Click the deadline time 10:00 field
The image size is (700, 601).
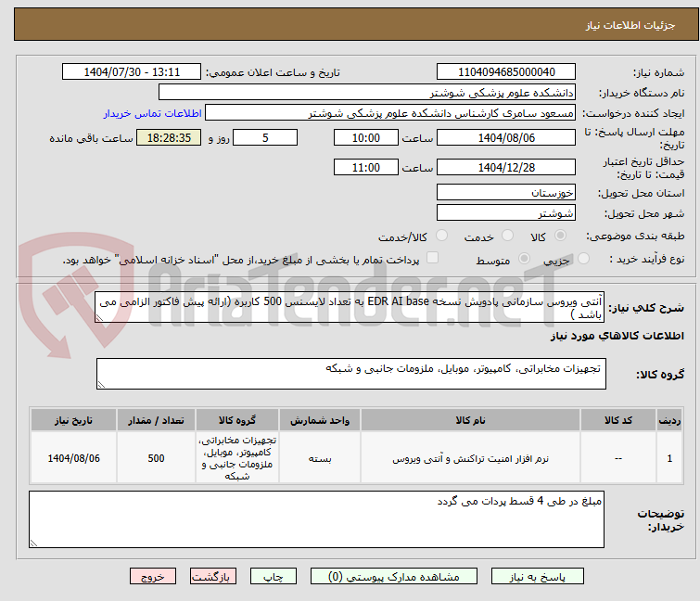(x=366, y=137)
